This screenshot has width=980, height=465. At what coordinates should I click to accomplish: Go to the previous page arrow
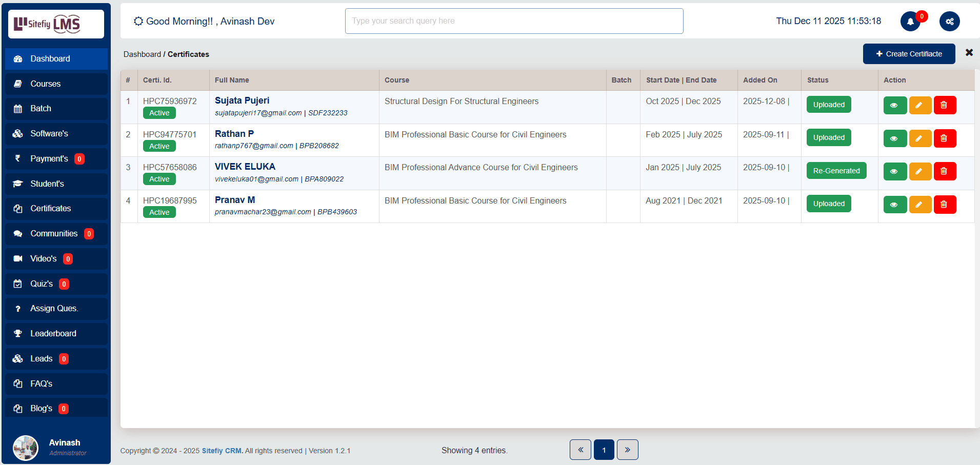pos(580,450)
